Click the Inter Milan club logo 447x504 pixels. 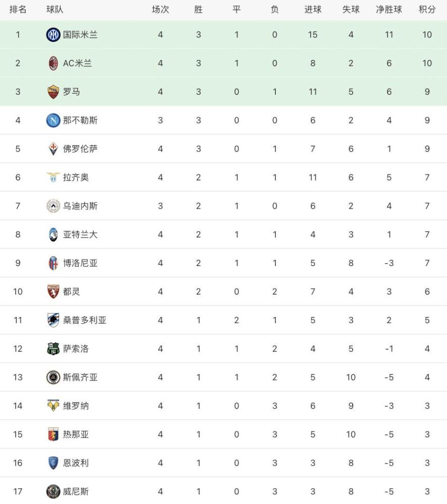(53, 35)
